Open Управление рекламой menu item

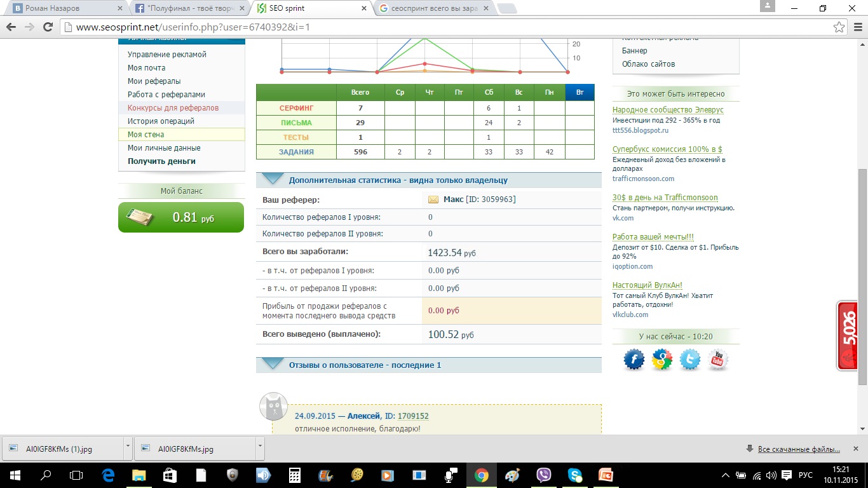(167, 55)
